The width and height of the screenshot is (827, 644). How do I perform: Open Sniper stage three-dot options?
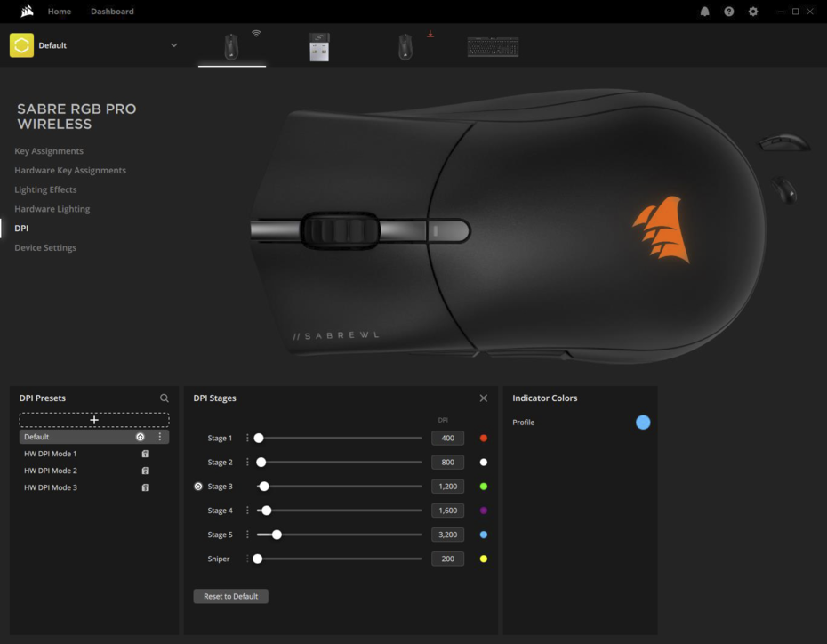pos(247,559)
